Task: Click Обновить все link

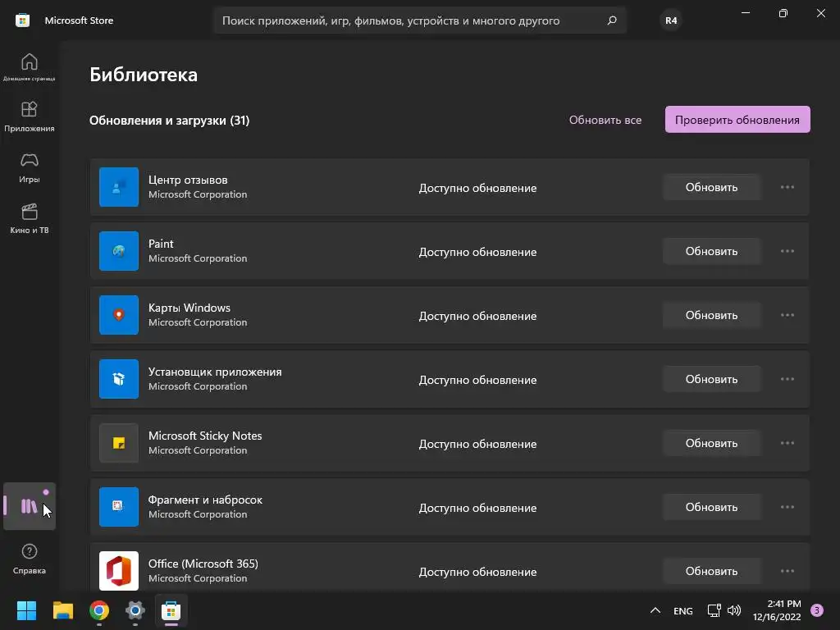Action: (x=605, y=120)
